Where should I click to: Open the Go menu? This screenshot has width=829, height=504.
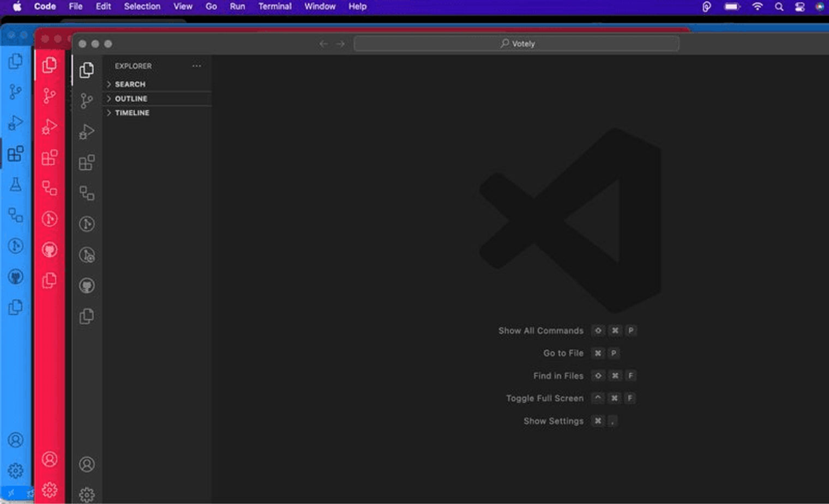211,7
